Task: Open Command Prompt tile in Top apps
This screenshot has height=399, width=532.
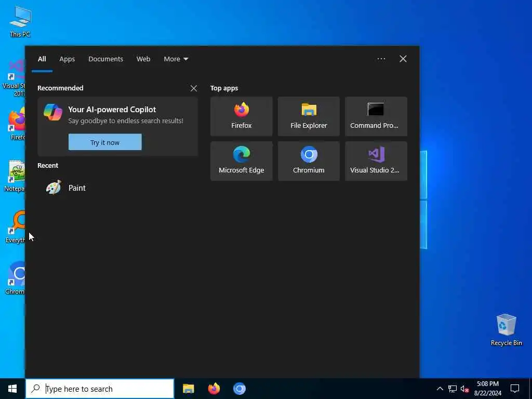Action: tap(376, 116)
